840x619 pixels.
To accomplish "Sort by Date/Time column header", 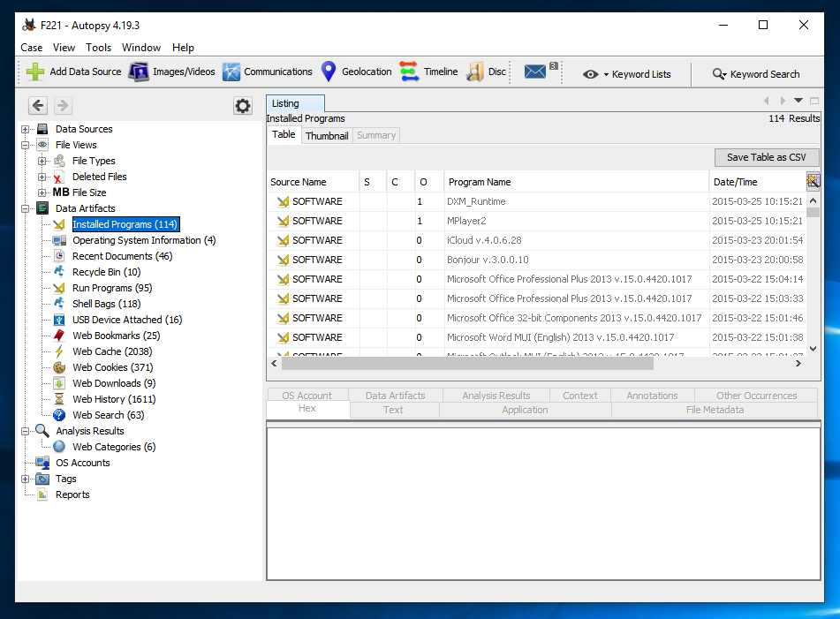I will coord(757,182).
